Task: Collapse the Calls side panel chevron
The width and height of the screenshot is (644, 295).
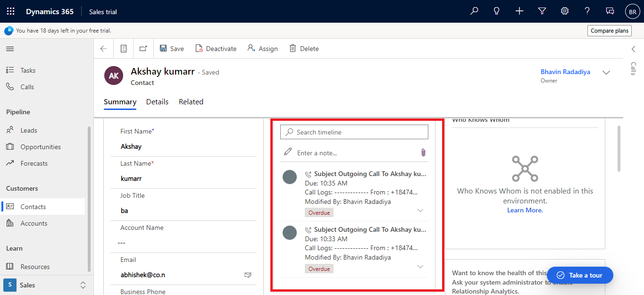Action: [x=634, y=49]
